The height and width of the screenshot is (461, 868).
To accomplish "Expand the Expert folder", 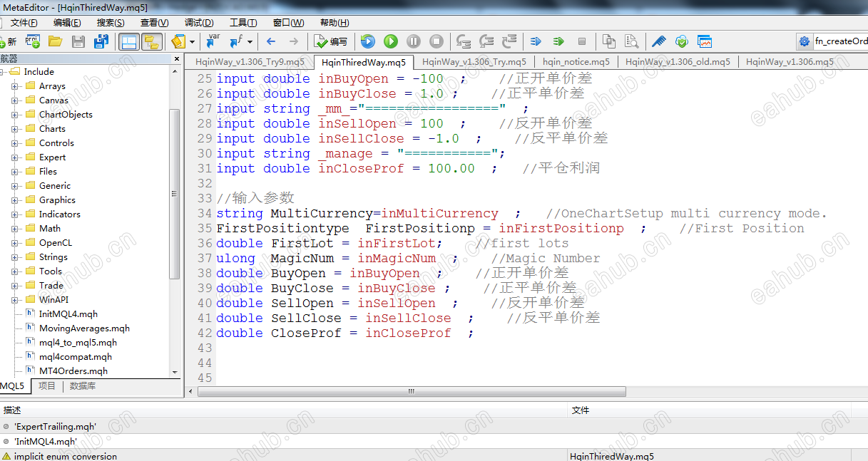I will (x=15, y=157).
